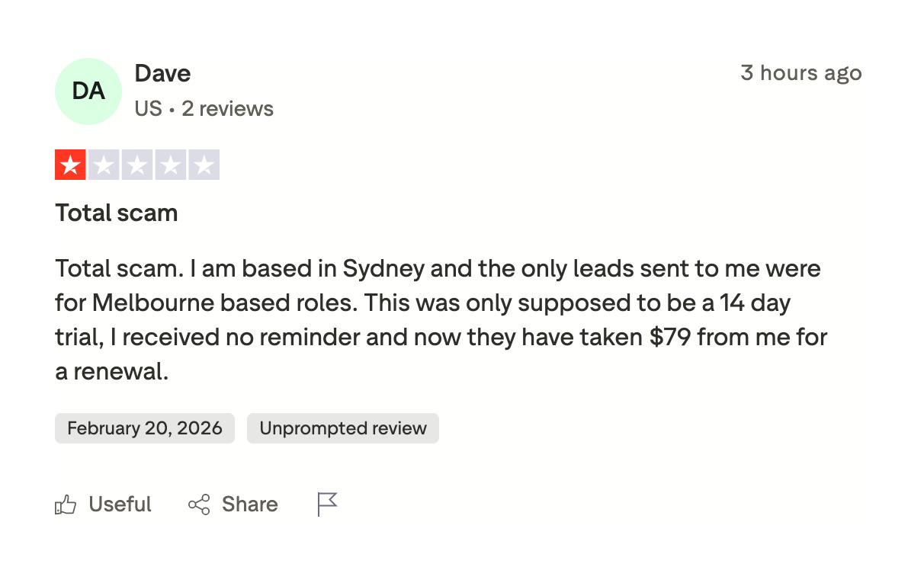Click the second grey rating star
This screenshot has height=567, width=924.
coord(104,165)
